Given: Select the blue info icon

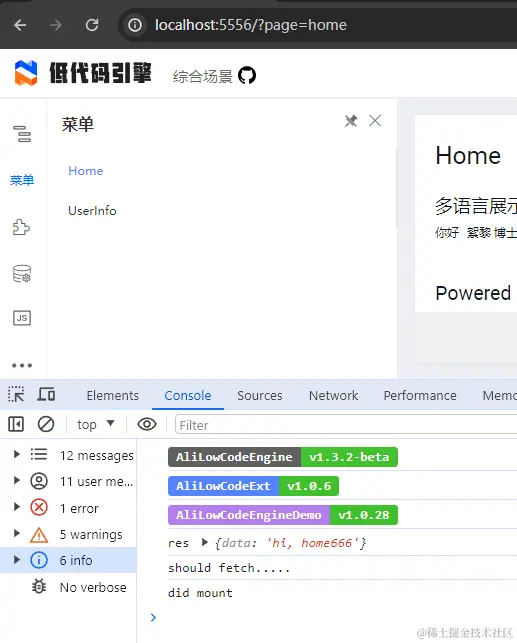Looking at the screenshot, I should point(39,560).
